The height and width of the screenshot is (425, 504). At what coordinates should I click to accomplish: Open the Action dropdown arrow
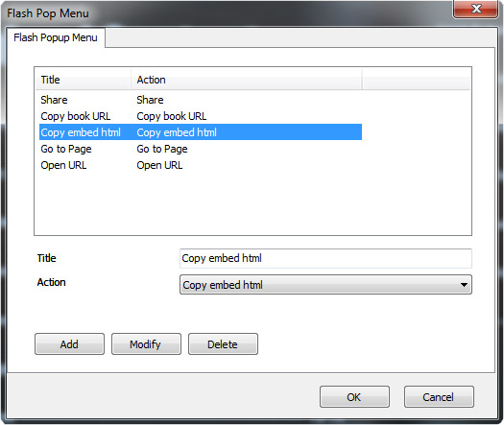pyautogui.click(x=464, y=285)
